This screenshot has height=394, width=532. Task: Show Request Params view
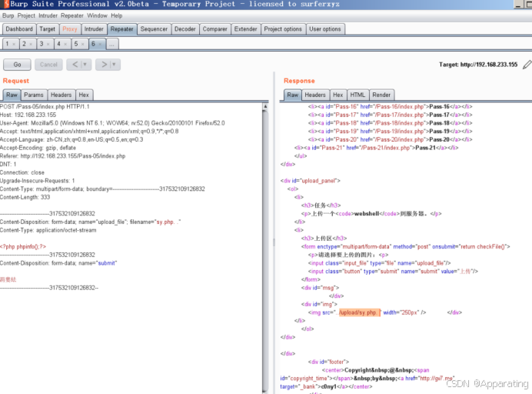pyautogui.click(x=34, y=95)
